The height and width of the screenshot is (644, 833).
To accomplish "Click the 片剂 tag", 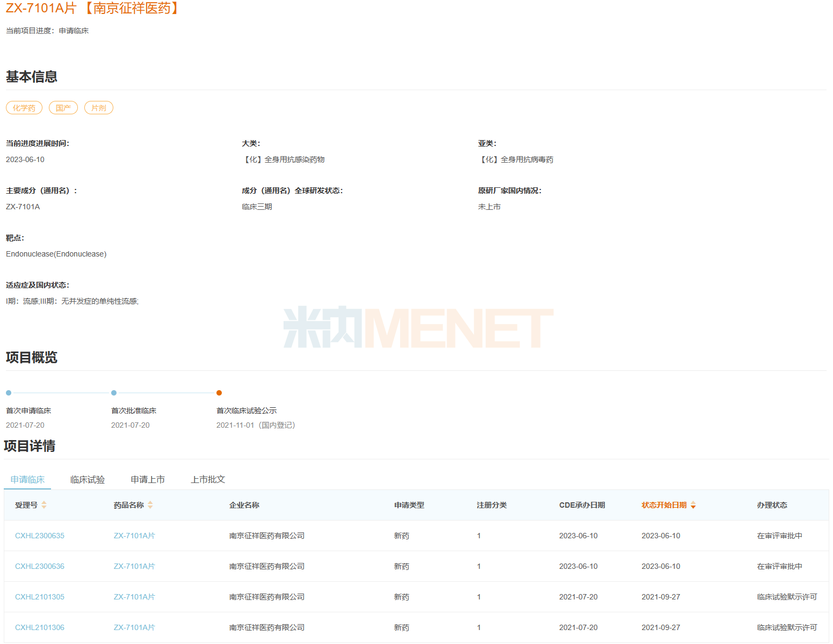I will pos(99,108).
